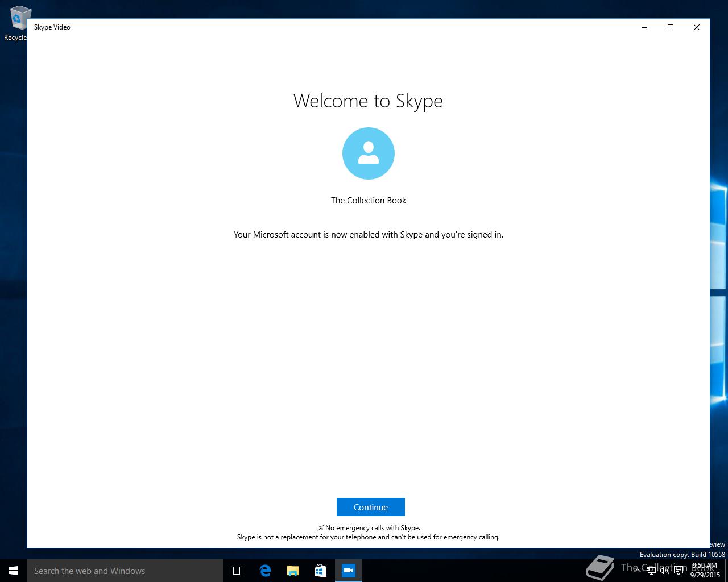This screenshot has width=728, height=582.
Task: Open the network status tray icon
Action: (651, 571)
